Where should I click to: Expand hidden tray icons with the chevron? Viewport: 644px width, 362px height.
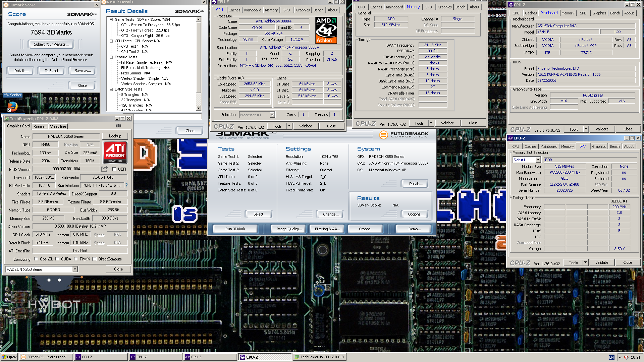point(621,357)
